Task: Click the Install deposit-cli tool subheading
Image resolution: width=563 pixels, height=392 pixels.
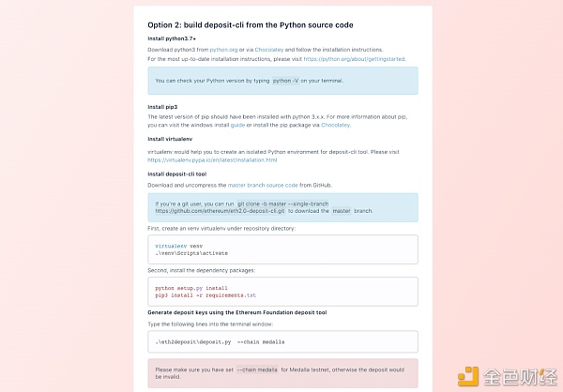Action: coord(177,174)
